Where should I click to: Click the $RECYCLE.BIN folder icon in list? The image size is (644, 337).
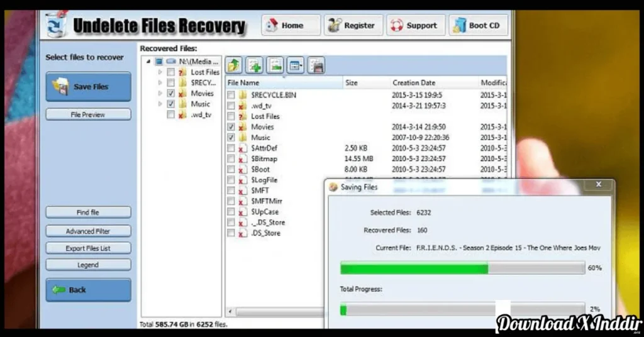point(243,95)
